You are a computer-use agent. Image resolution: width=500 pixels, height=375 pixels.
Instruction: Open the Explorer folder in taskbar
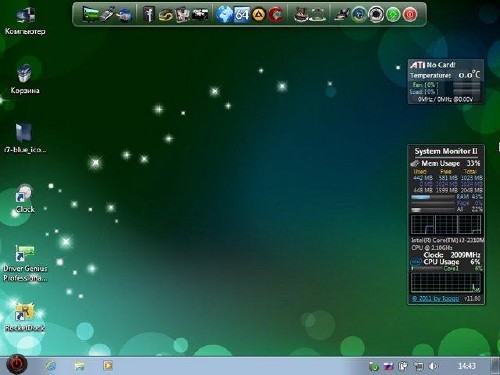click(79, 366)
